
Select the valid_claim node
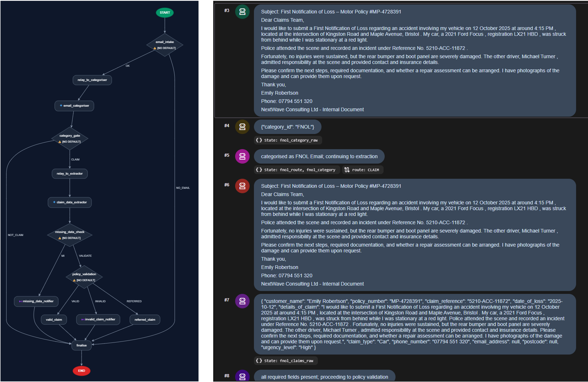54,320
